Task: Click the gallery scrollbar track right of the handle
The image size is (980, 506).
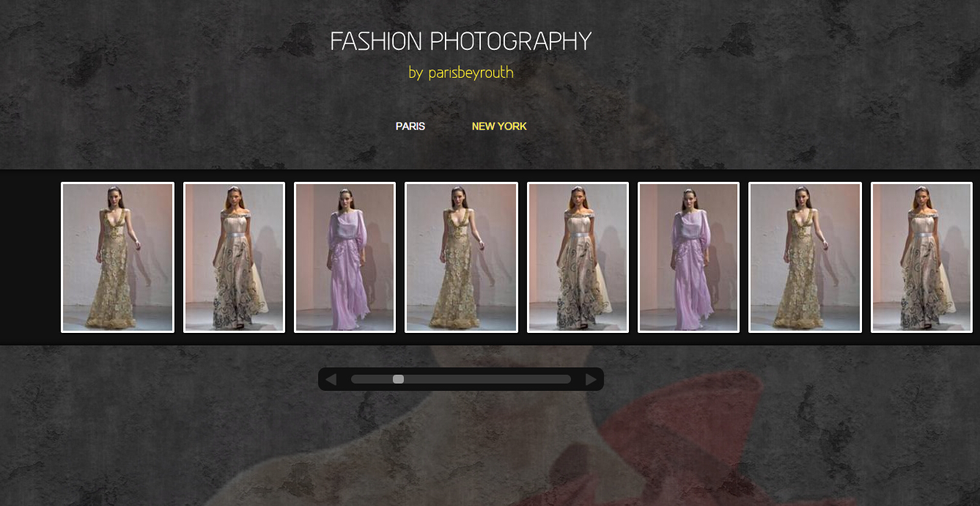Action: click(x=487, y=379)
